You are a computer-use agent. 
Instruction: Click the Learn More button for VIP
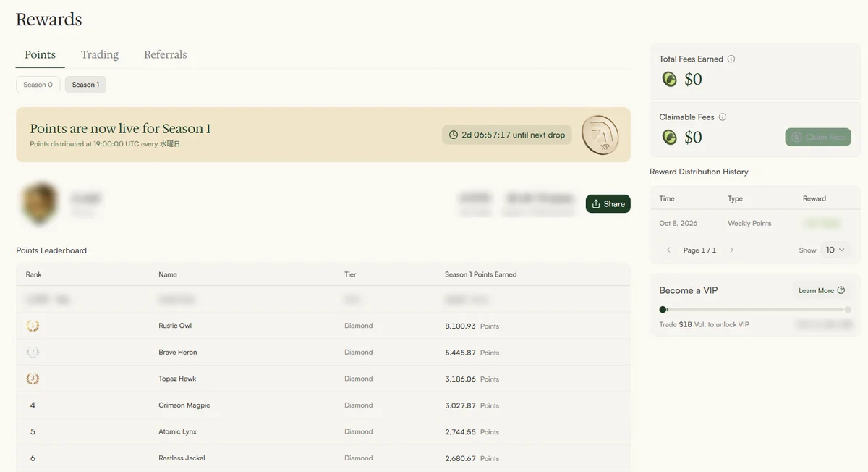click(x=822, y=290)
